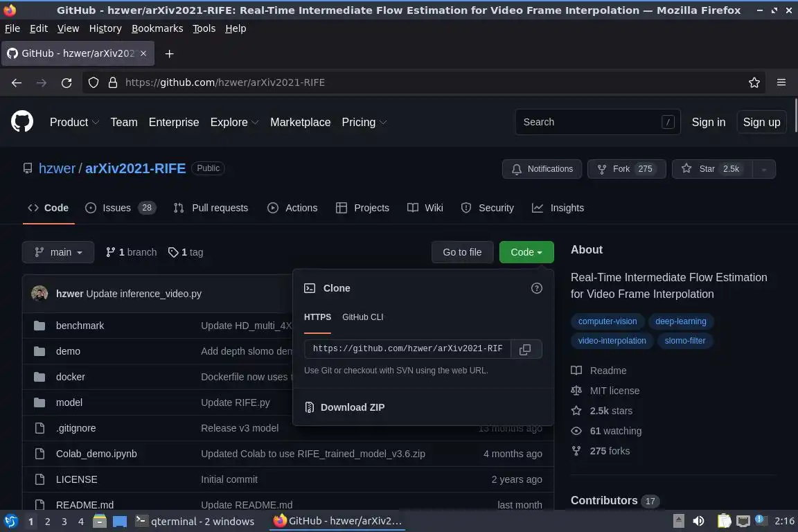798x532 pixels.
Task: Click the slomo-filter topic tag
Action: click(684, 341)
